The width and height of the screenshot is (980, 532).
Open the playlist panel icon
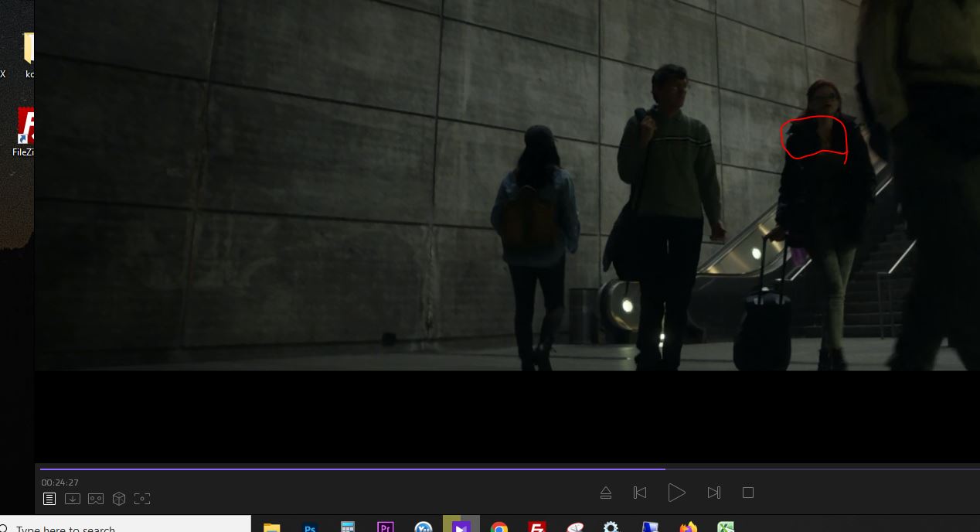[x=49, y=499]
